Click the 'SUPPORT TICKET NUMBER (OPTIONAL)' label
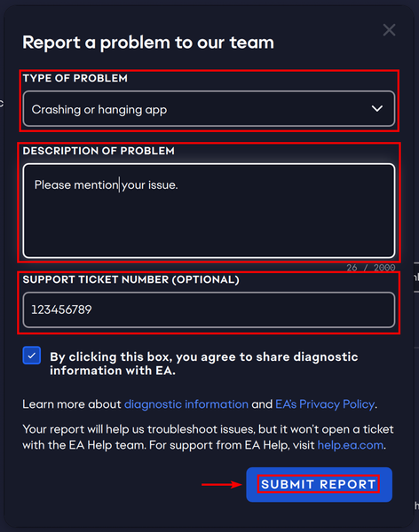Screen dimensions: 419x532 pos(130,279)
